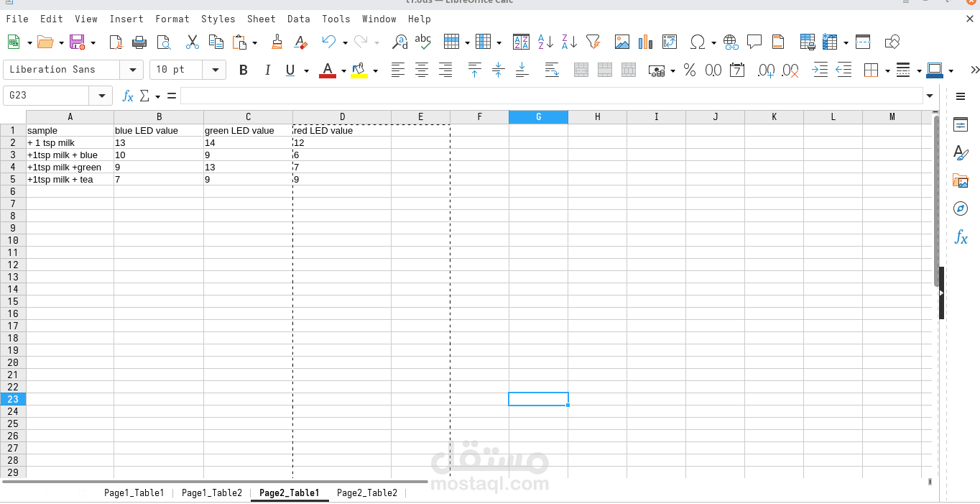Viewport: 980px width, 504px height.
Task: Click the Undo arrow icon
Action: click(329, 42)
